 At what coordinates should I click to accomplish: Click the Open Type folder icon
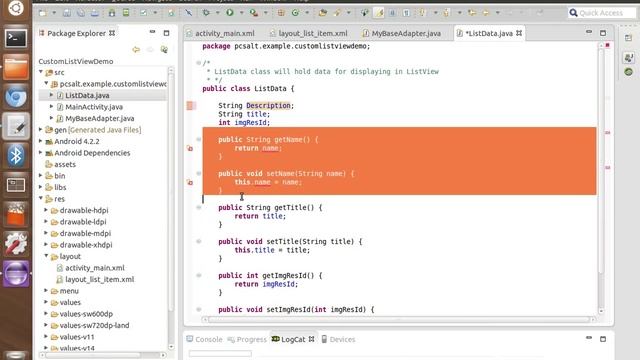(x=323, y=13)
